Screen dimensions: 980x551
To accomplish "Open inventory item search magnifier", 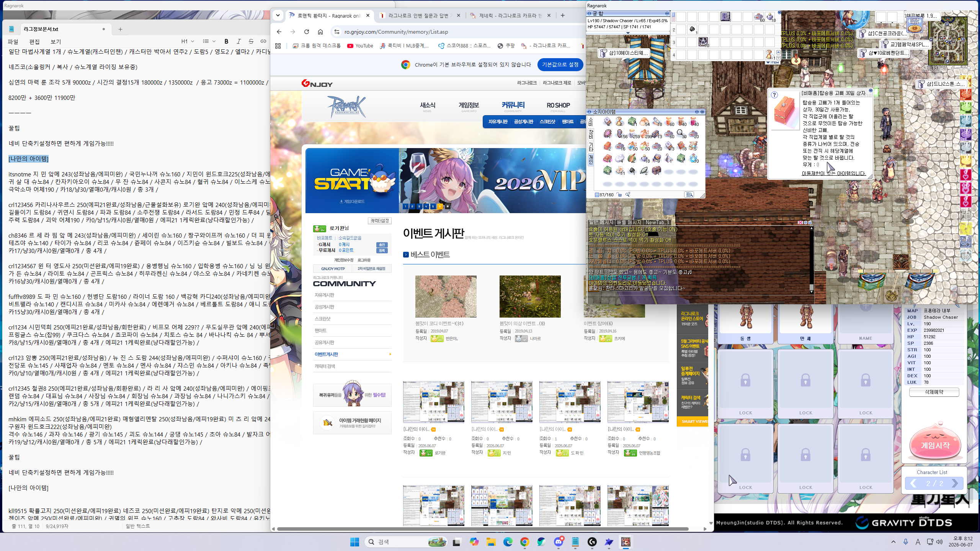I will click(x=628, y=195).
